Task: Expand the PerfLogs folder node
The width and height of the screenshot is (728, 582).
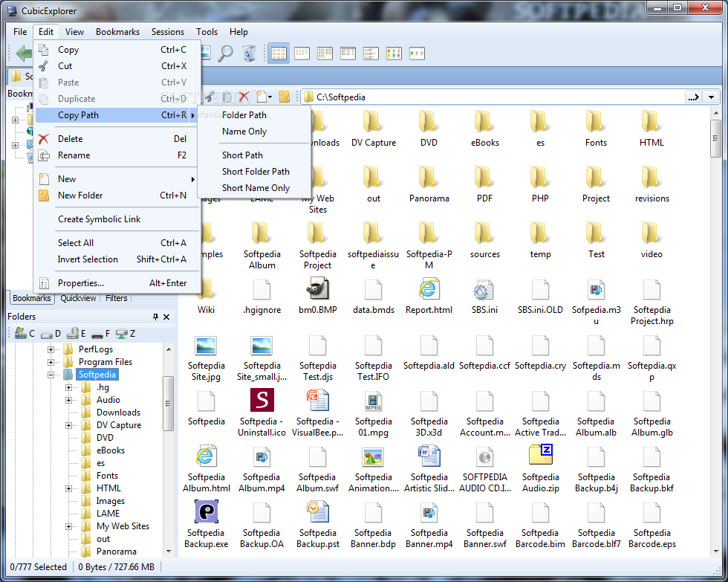Action: 51,349
